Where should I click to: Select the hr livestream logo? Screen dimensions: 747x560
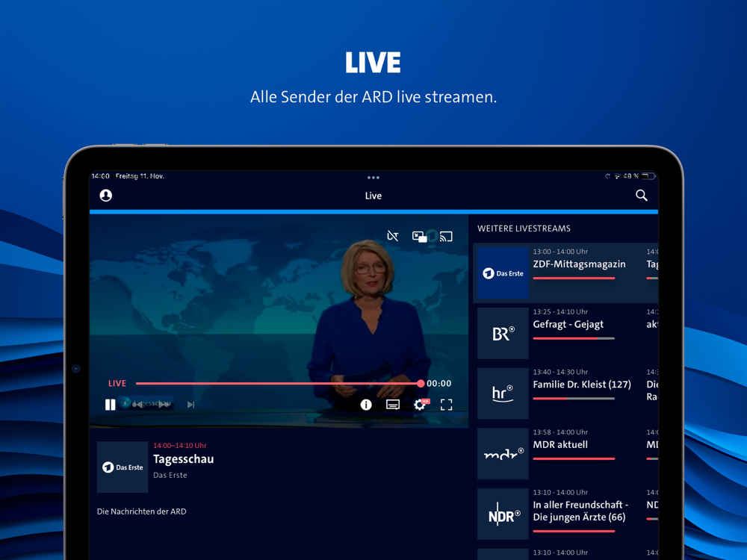pos(503,393)
